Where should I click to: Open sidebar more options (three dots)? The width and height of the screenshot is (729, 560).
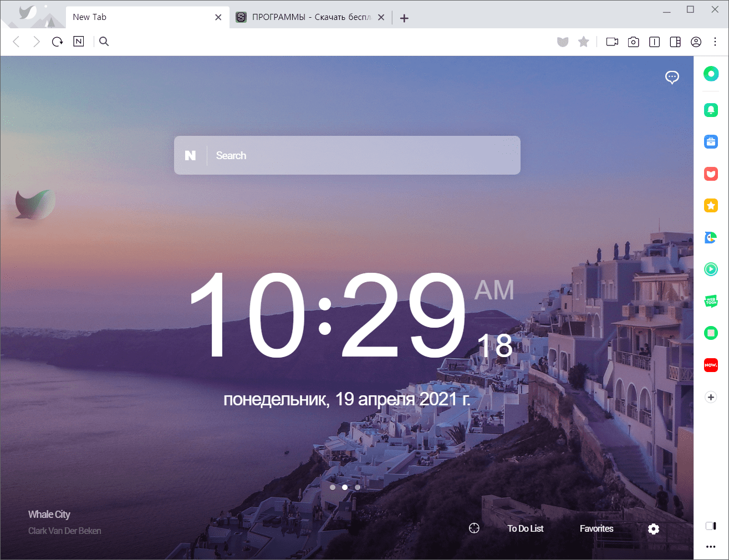711,547
